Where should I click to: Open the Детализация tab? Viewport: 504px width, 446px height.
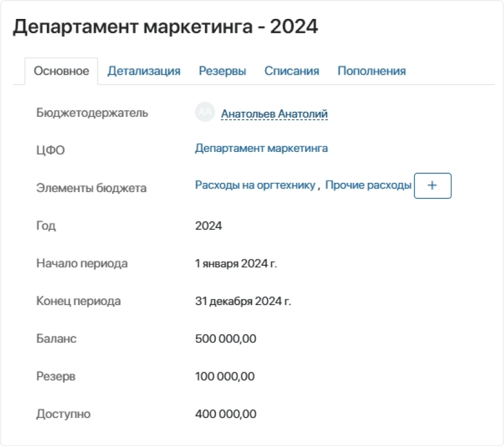point(144,71)
